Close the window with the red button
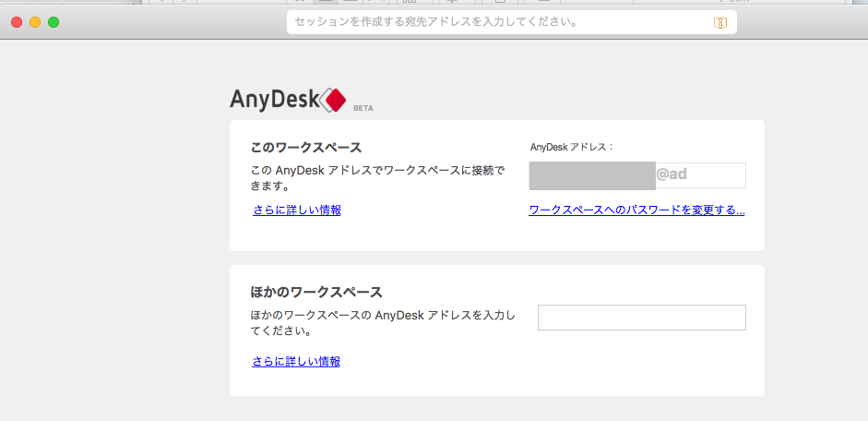The image size is (868, 421). tap(17, 22)
